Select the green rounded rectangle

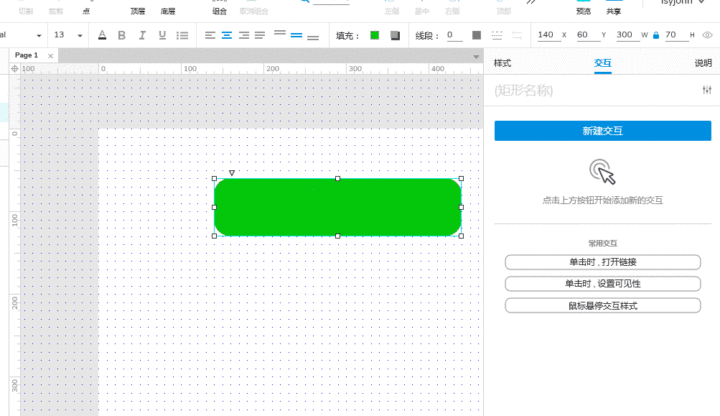pyautogui.click(x=338, y=207)
